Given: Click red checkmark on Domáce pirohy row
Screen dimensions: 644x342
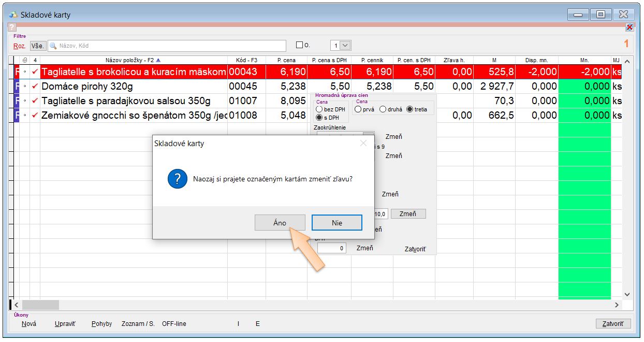Looking at the screenshot, I should (35, 86).
